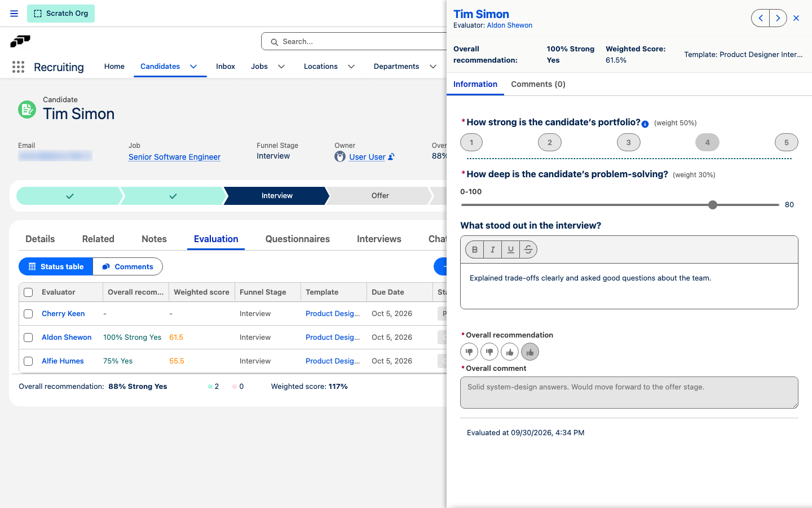
Task: Switch to the Comments view toggle
Action: (x=127, y=266)
